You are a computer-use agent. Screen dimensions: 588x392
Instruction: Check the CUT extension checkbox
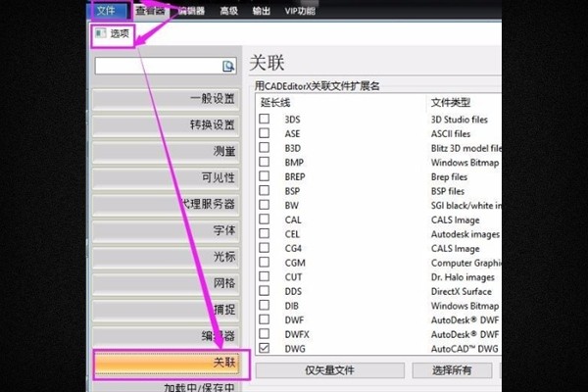[264, 276]
